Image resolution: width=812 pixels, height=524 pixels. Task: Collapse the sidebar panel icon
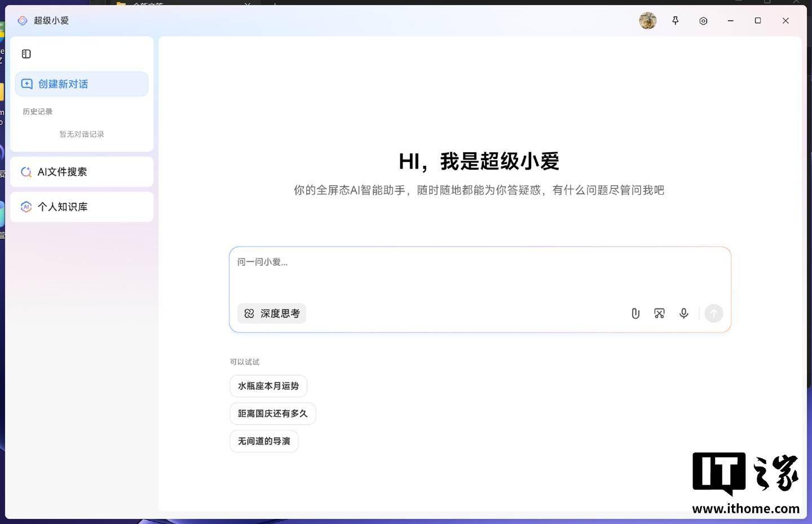(27, 54)
